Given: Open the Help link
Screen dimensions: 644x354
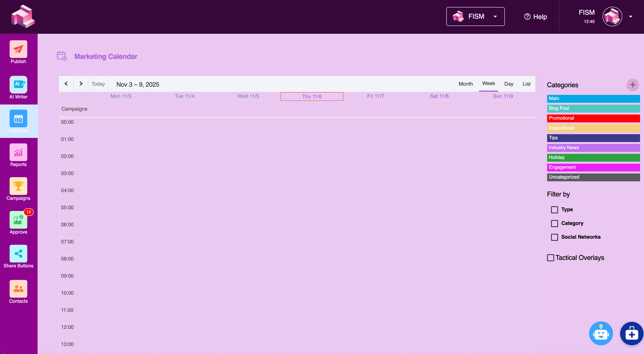Looking at the screenshot, I should click(536, 17).
